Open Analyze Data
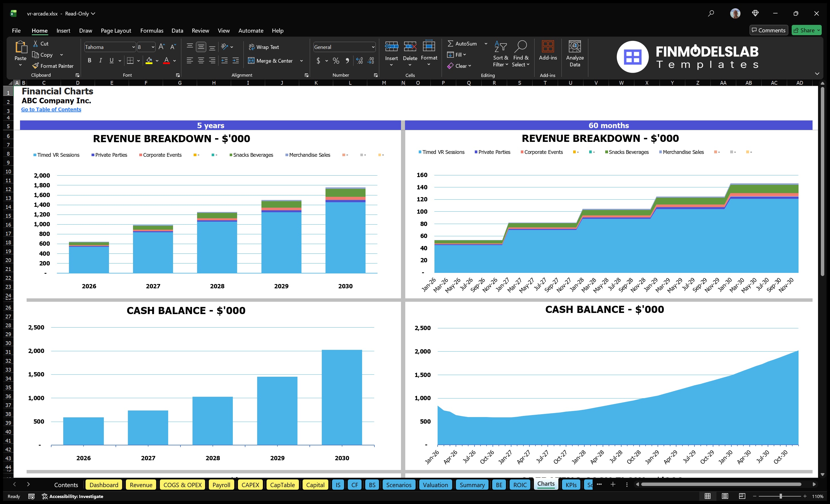The height and width of the screenshot is (504, 830). (575, 54)
